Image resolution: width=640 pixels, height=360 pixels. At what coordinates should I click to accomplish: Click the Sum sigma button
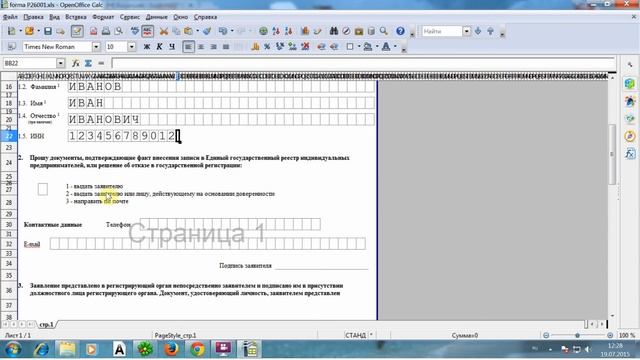[x=88, y=63]
